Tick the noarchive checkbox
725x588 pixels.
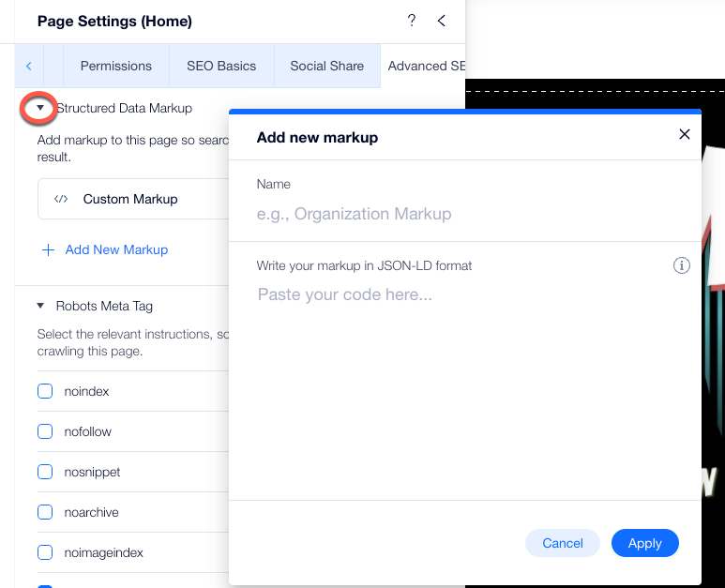point(45,512)
